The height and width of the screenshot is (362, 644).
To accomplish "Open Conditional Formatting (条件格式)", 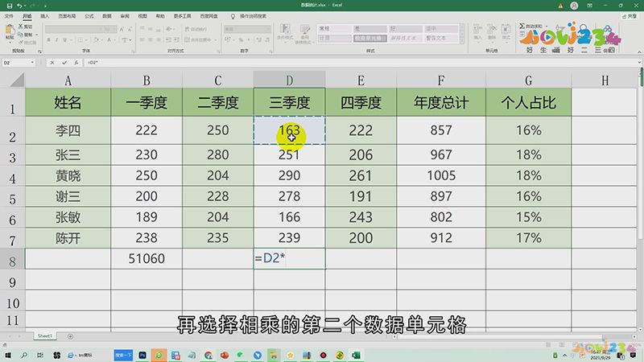I will coord(285,32).
